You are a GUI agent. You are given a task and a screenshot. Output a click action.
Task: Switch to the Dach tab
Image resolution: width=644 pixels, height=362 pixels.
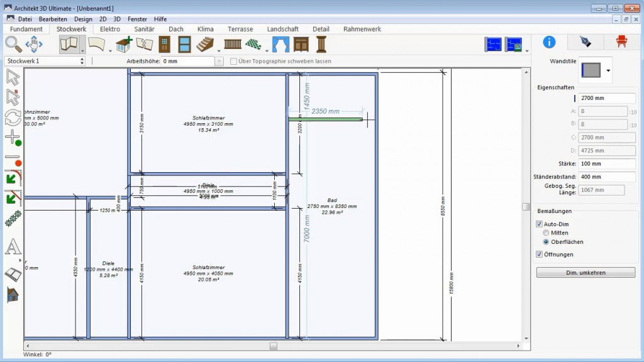point(176,29)
